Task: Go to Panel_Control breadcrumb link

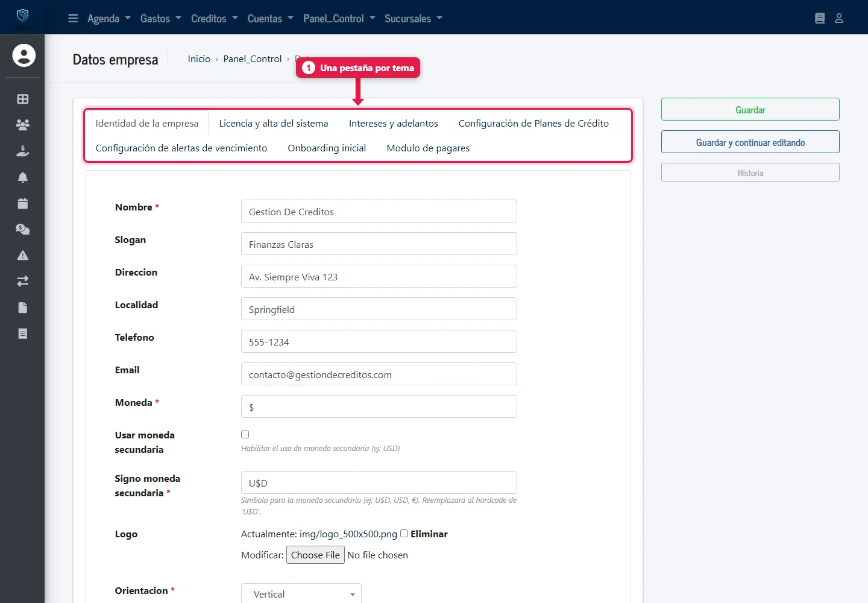Action: coord(253,58)
